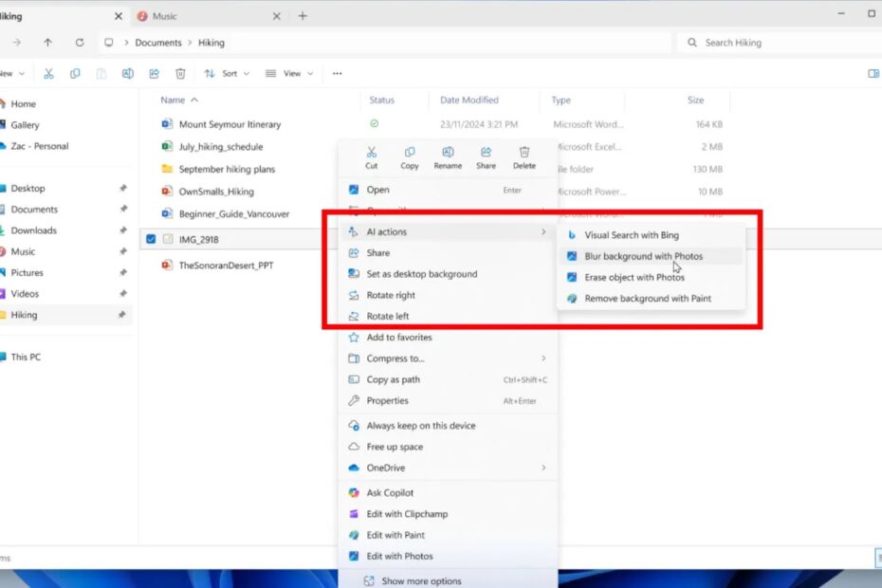Click the Up arrow navigation button
The width and height of the screenshot is (882, 588).
[48, 43]
